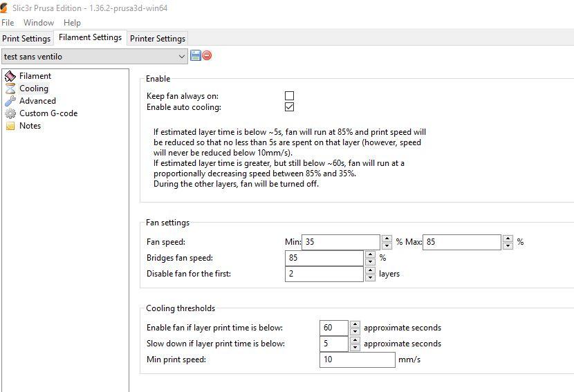The image size is (574, 392).
Task: Select the Filament Settings tab
Action: (x=90, y=37)
